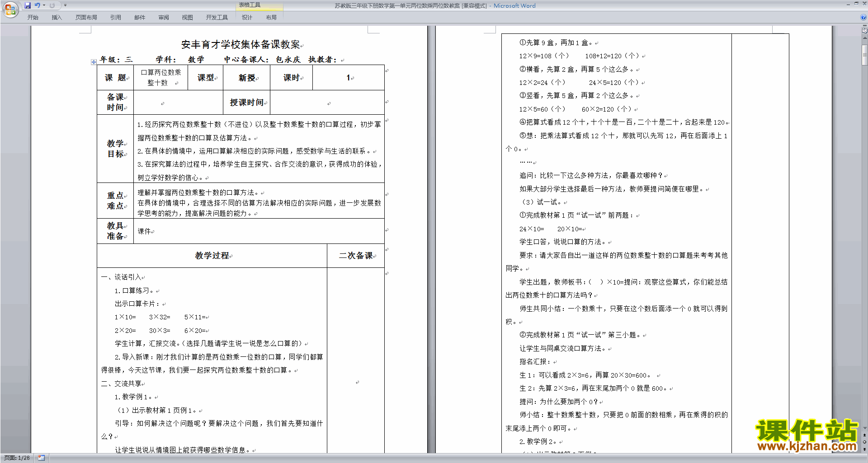This screenshot has width=868, height=463.
Task: Click the table cell 口算两位数乘整十数
Action: point(160,77)
